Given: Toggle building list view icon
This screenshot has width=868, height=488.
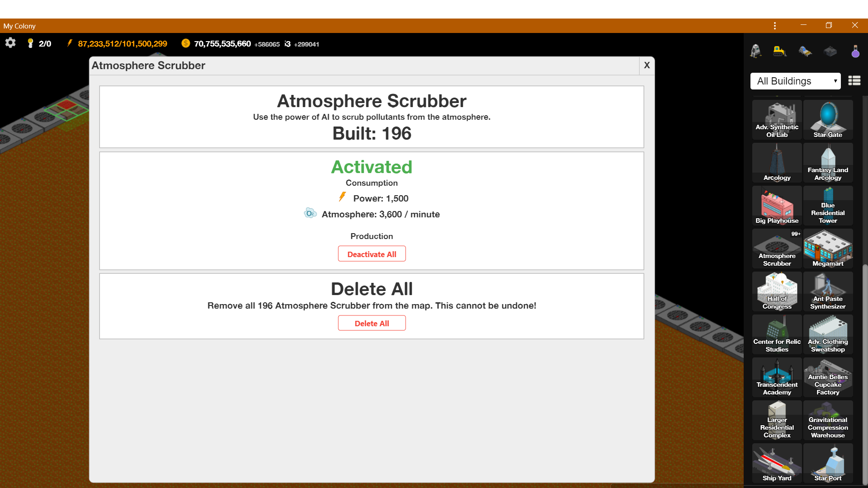Looking at the screenshot, I should click(854, 81).
